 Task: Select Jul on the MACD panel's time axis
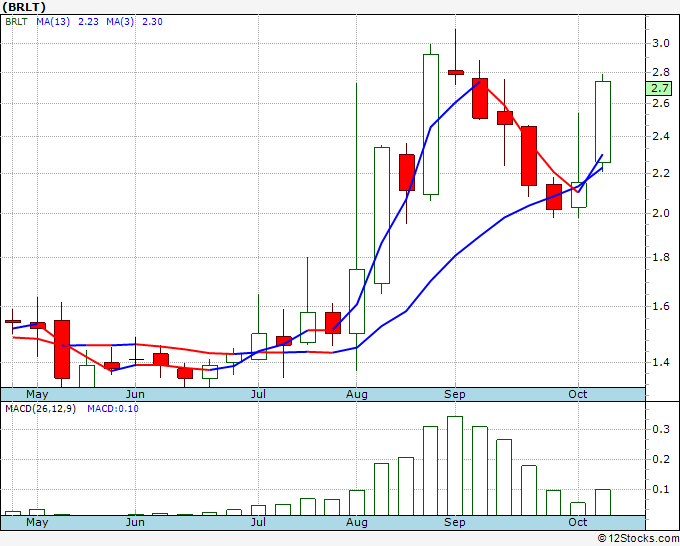click(259, 522)
